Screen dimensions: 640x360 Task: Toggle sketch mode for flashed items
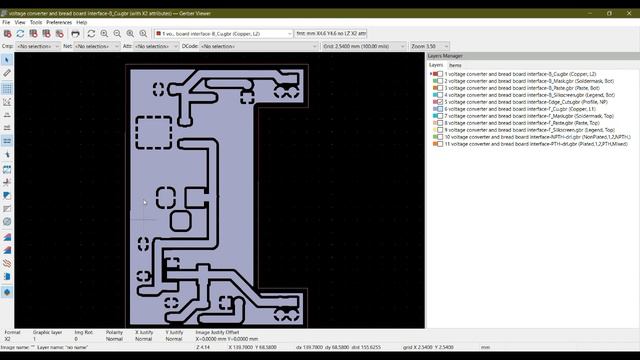click(x=7, y=169)
